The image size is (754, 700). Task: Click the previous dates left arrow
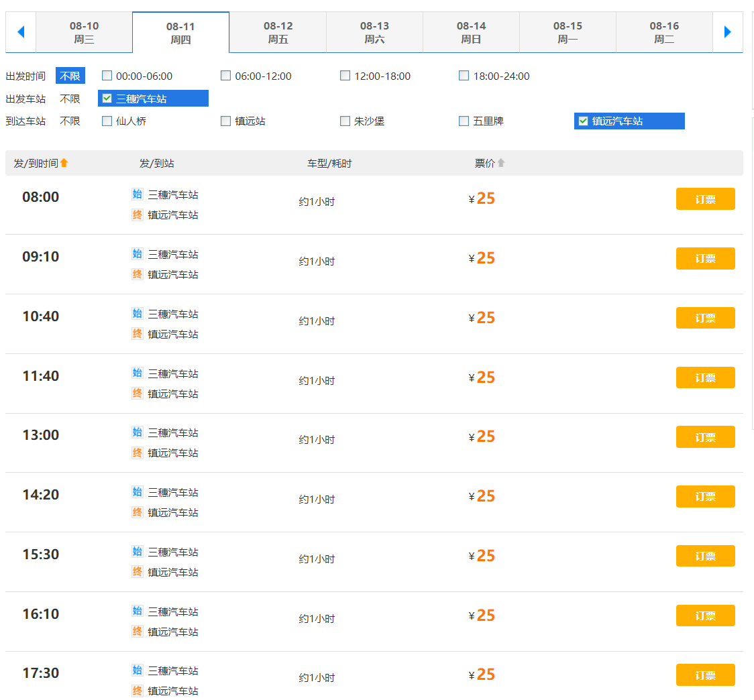point(20,32)
